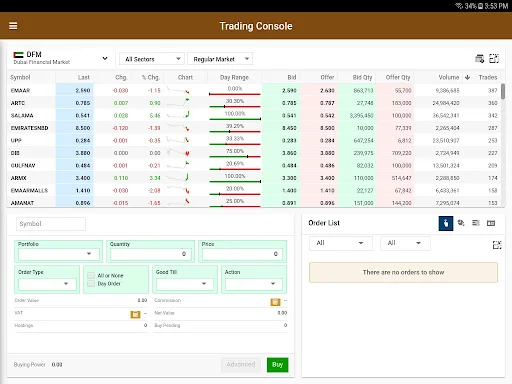Click UPP volume 23,510,937
The width and height of the screenshot is (512, 384).
[x=446, y=140]
